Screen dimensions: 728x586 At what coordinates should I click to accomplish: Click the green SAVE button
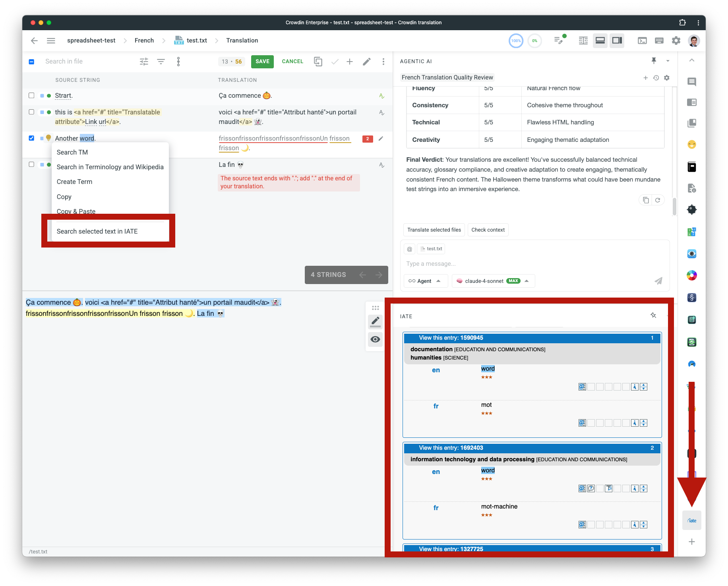point(262,62)
